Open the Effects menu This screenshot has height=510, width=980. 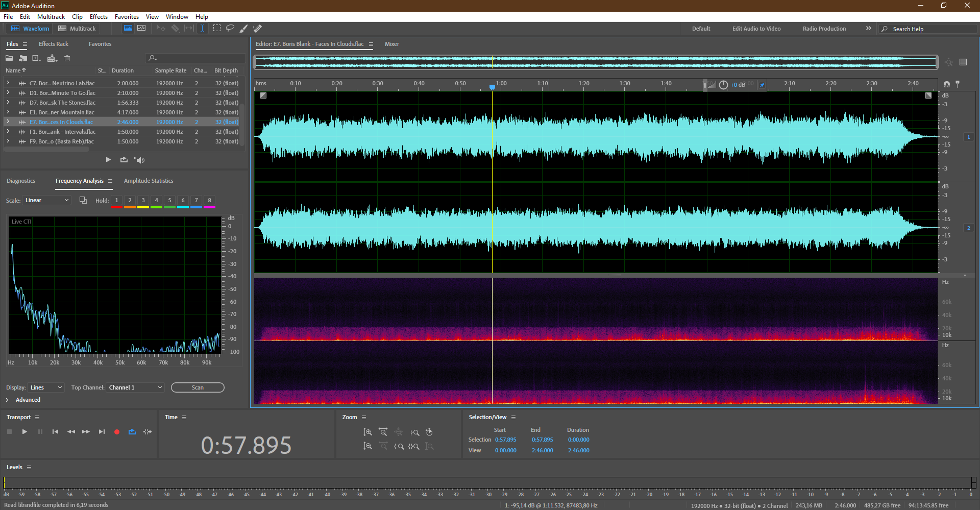(99, 17)
